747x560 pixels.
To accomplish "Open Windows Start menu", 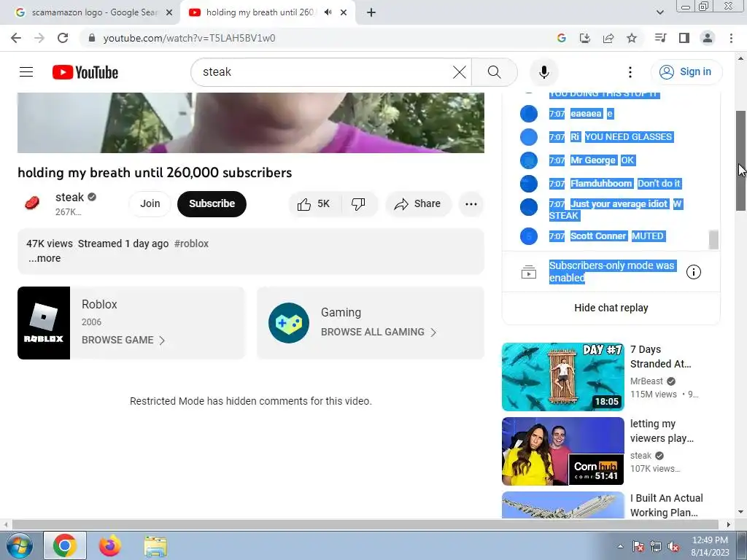I will pos(18,545).
